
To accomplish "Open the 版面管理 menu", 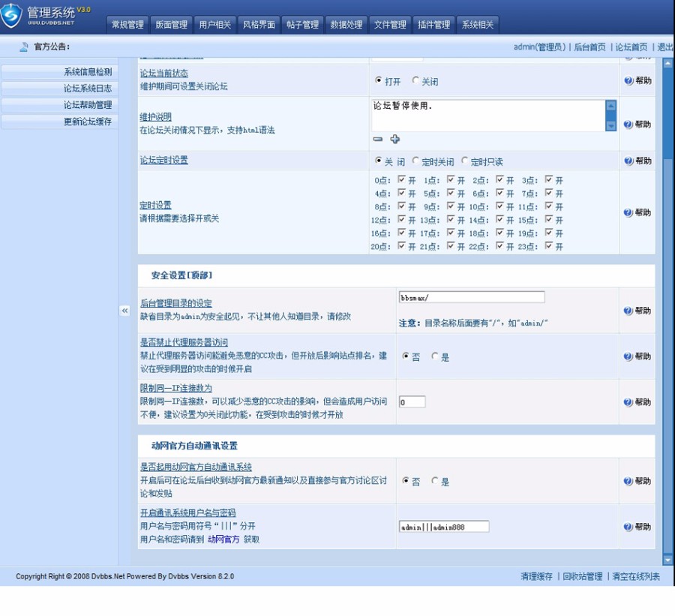I will 171,25.
